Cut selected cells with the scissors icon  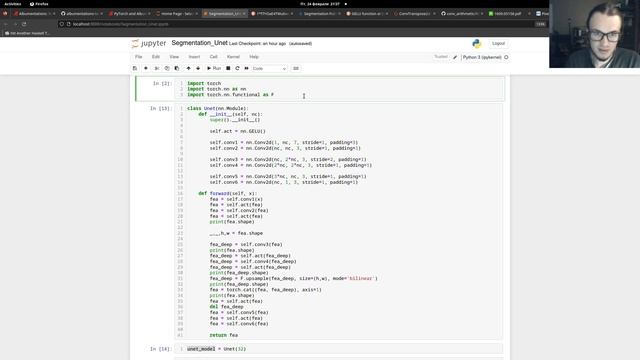157,68
